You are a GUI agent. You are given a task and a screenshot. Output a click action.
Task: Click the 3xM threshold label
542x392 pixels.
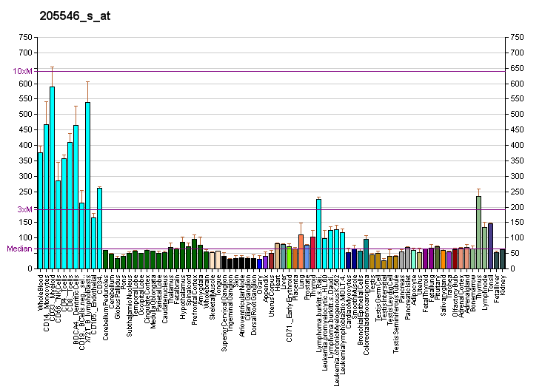pyautogui.click(x=25, y=209)
